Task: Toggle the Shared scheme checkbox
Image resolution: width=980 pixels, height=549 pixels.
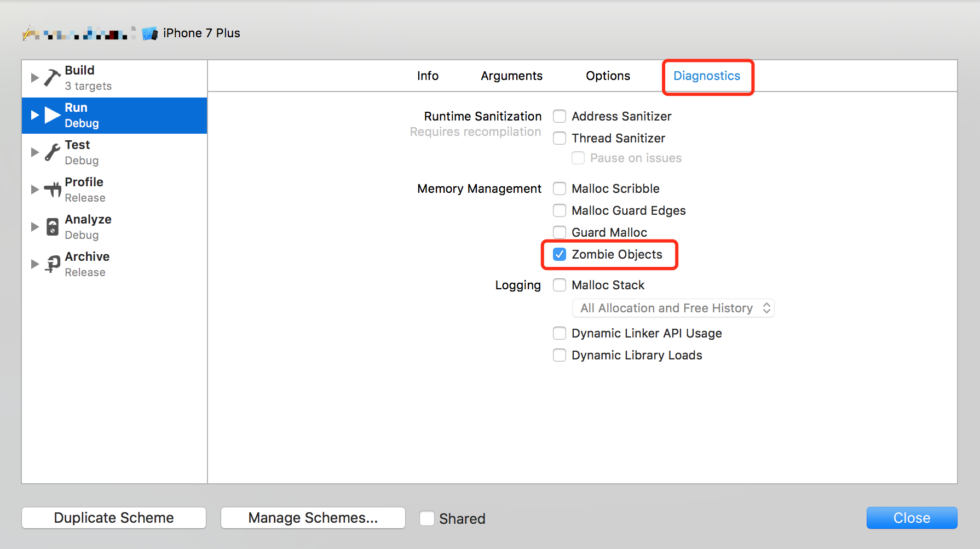Action: coord(427,518)
